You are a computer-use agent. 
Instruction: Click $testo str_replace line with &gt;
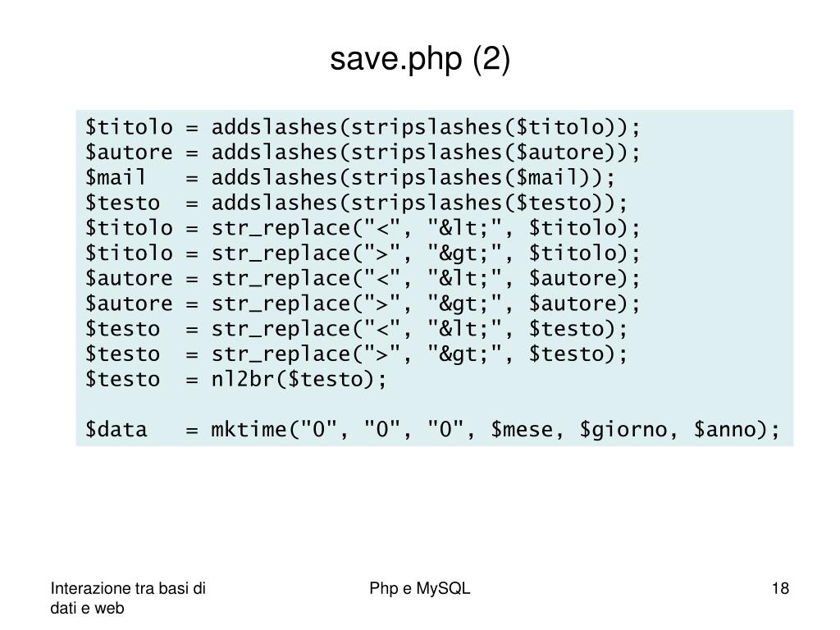(x=356, y=354)
